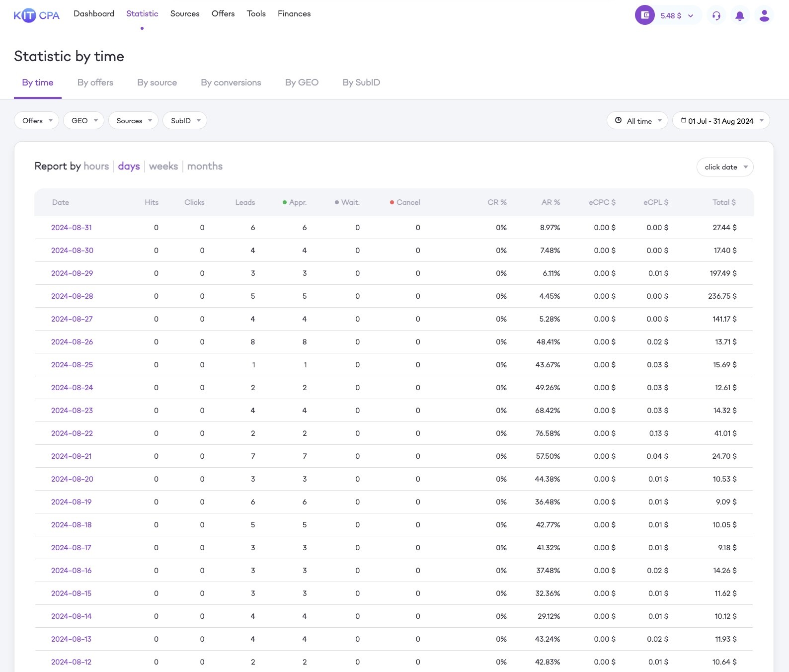Open the 2024-08-12 date link

click(x=72, y=662)
